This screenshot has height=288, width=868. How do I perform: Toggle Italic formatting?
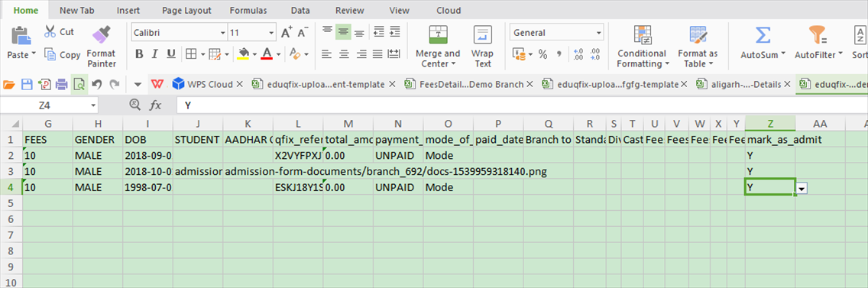tap(155, 54)
